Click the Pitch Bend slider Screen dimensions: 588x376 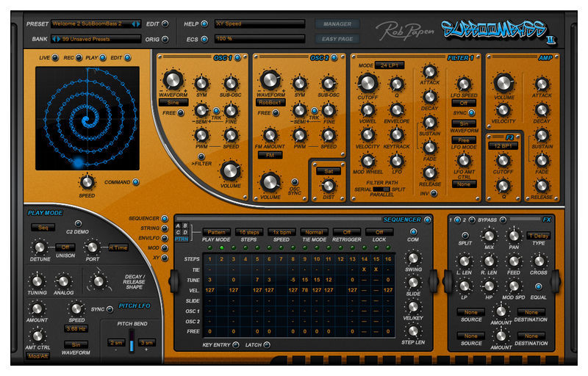point(132,341)
